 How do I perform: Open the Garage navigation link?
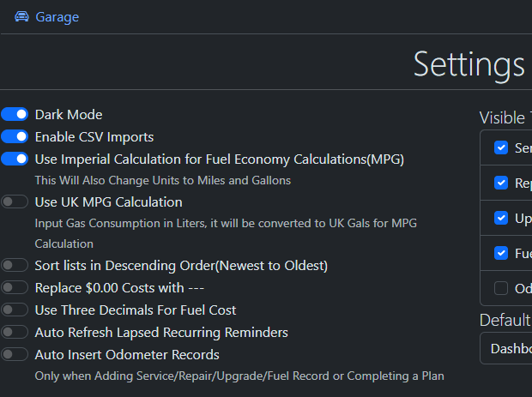pos(57,17)
